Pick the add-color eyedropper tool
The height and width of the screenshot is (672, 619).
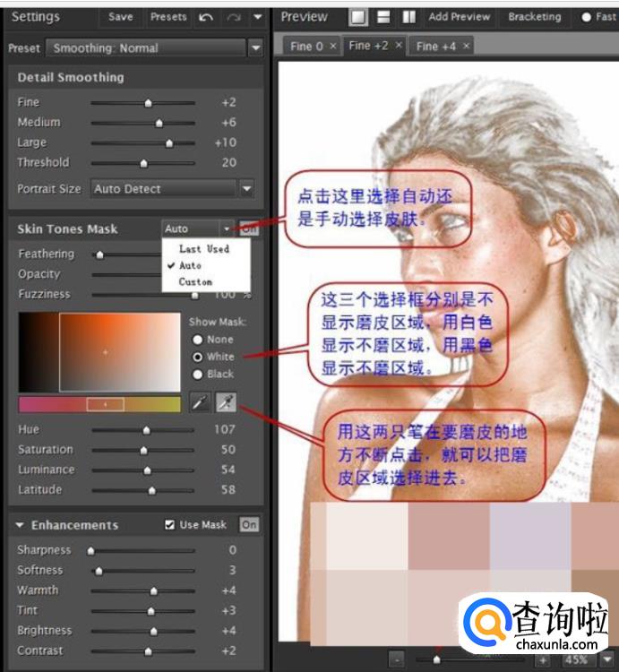pyautogui.click(x=226, y=402)
